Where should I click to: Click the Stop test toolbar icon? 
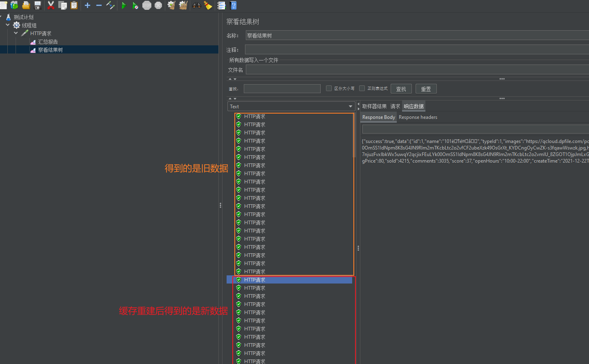[147, 5]
